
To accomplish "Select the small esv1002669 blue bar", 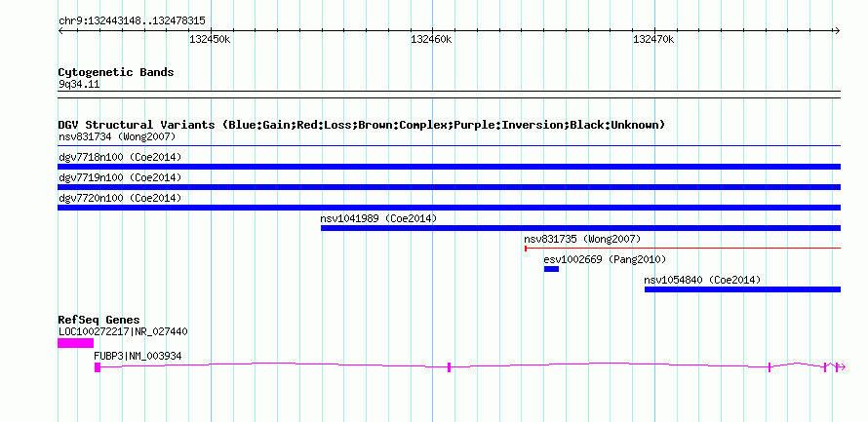I will 551,269.
